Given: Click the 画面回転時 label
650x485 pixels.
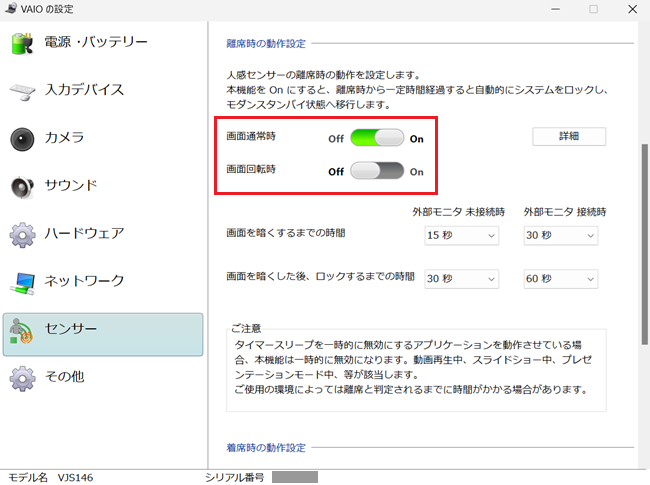Looking at the screenshot, I should pos(251,169).
